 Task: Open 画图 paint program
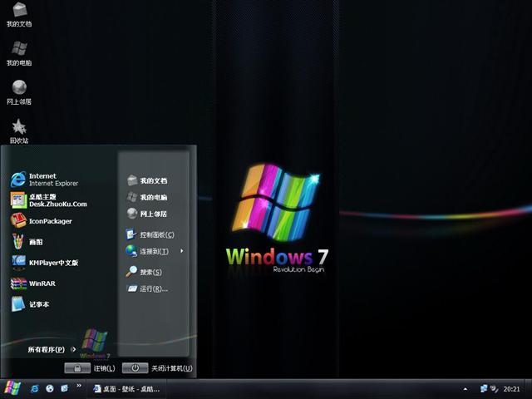(x=27, y=242)
